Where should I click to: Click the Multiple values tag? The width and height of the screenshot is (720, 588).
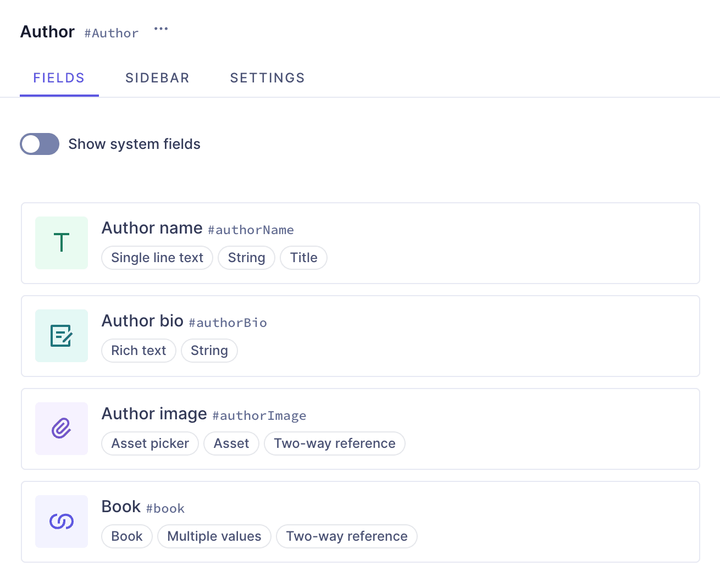pyautogui.click(x=214, y=536)
